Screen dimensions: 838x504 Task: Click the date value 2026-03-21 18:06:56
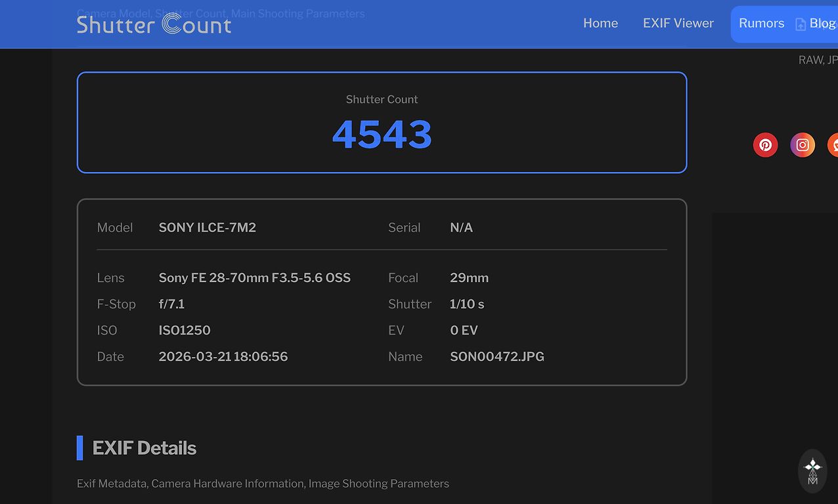223,356
